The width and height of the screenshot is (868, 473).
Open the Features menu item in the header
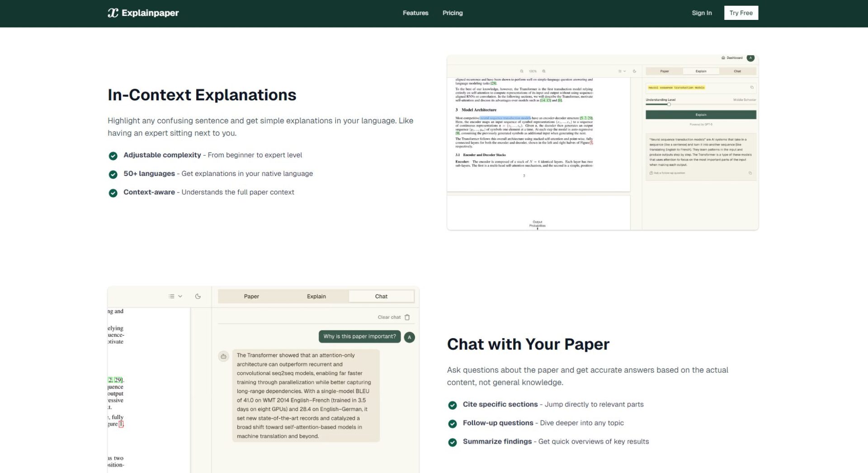[x=415, y=13]
